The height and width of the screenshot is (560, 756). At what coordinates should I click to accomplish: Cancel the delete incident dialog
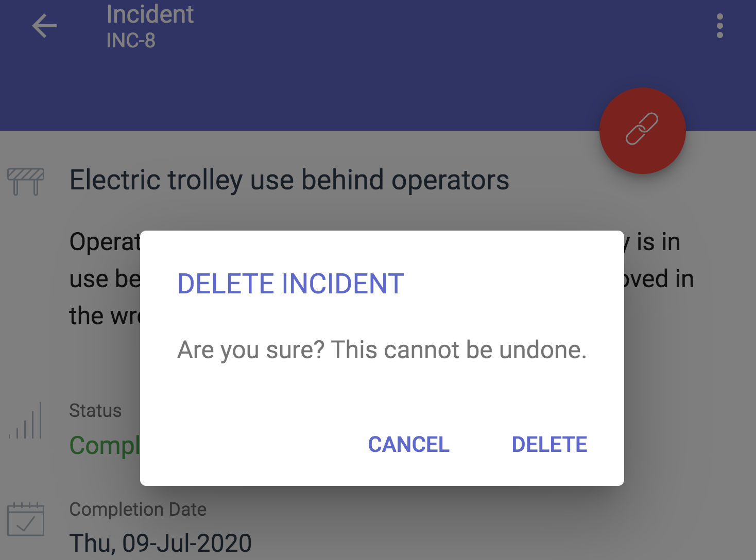pos(408,444)
